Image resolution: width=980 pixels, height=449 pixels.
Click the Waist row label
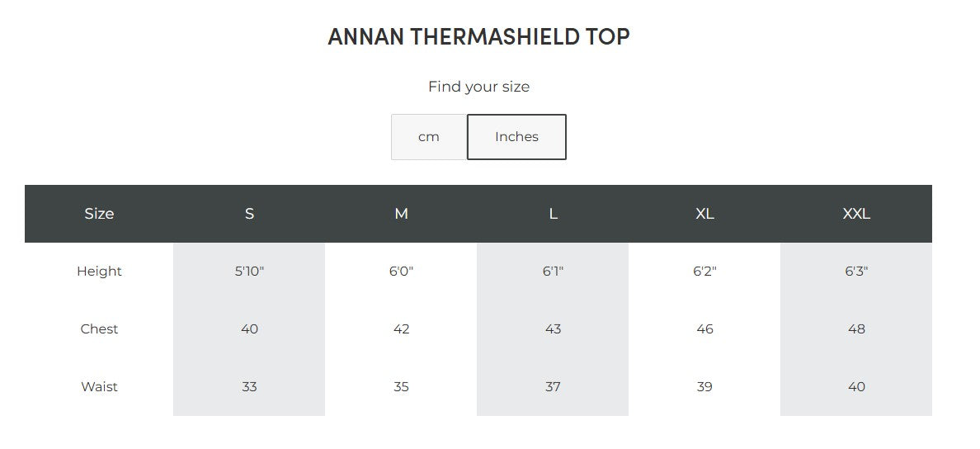pos(99,387)
